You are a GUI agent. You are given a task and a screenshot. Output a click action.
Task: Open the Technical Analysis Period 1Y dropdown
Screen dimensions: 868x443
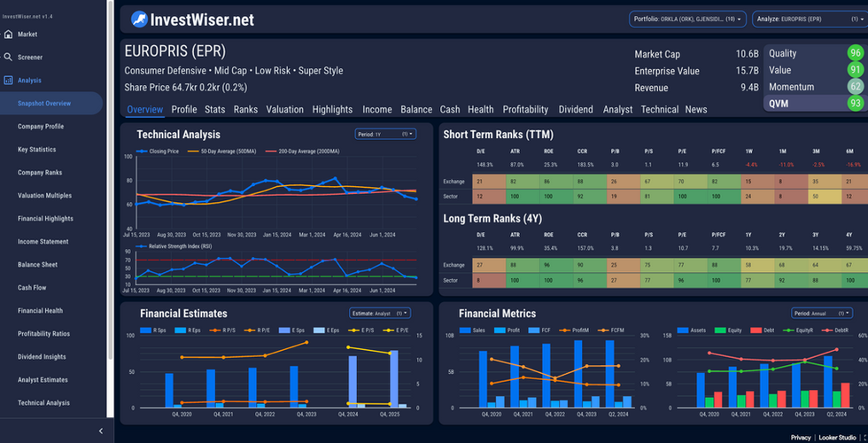pos(385,134)
